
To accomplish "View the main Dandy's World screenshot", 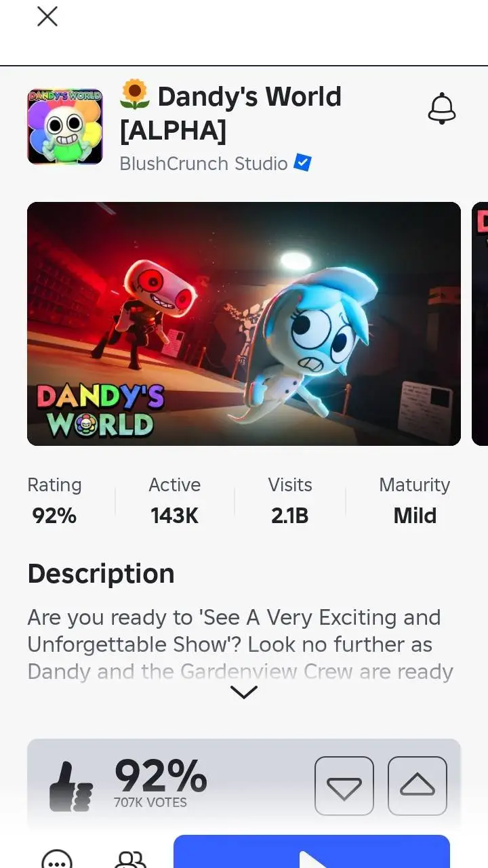I will point(244,323).
